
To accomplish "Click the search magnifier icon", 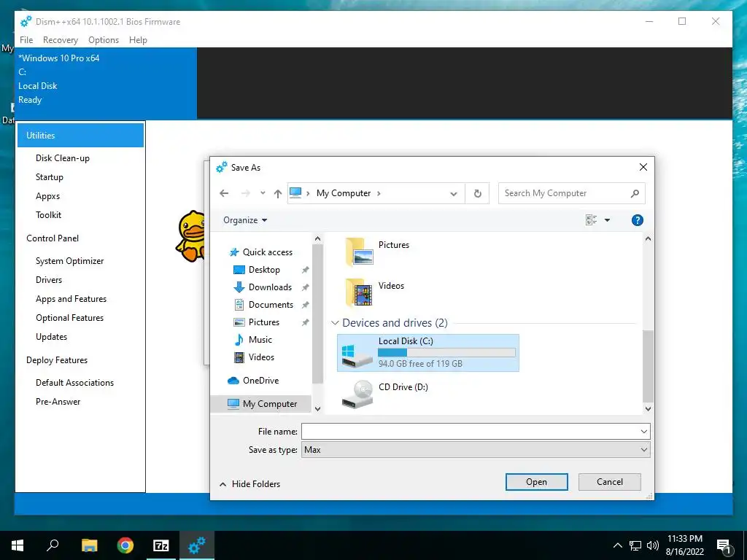I will click(635, 193).
